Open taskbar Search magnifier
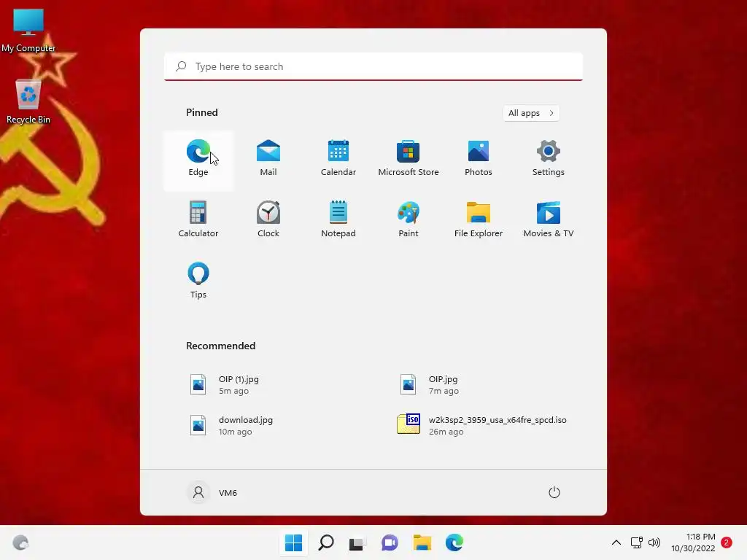This screenshot has width=747, height=560. coord(326,542)
